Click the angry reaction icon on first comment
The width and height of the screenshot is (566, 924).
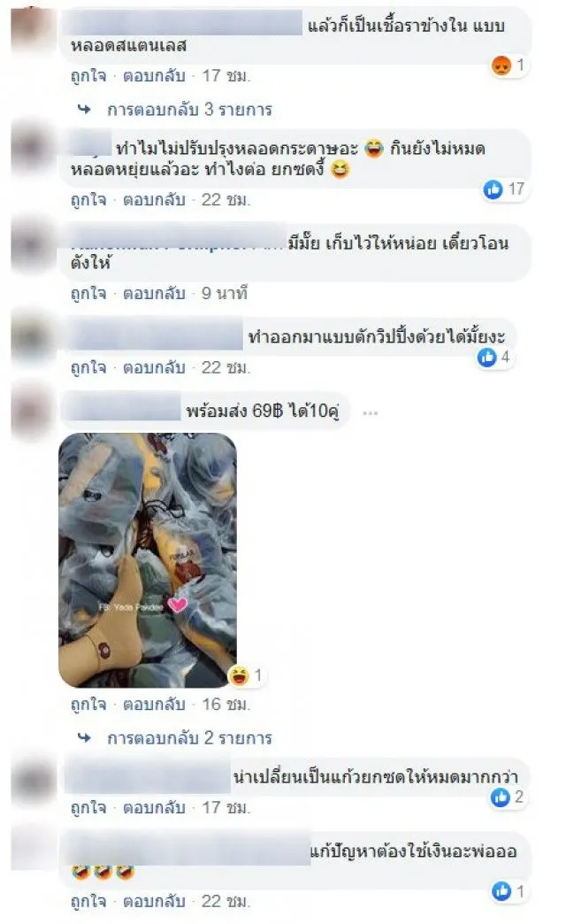[x=501, y=65]
